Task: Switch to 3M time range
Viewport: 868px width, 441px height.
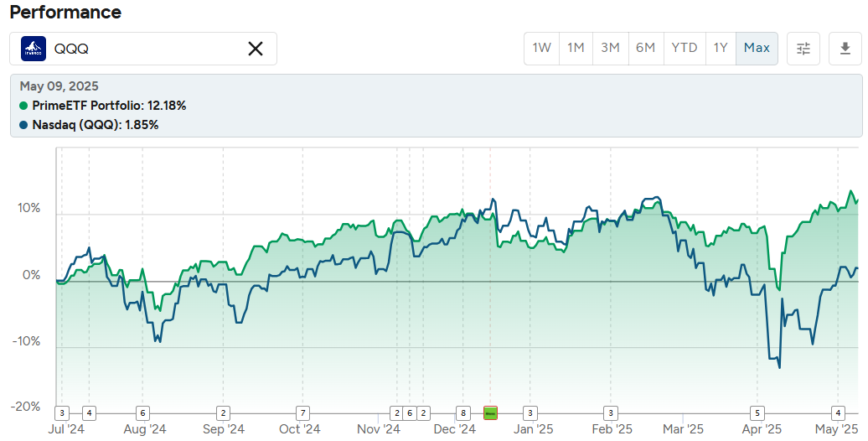Action: (x=610, y=48)
